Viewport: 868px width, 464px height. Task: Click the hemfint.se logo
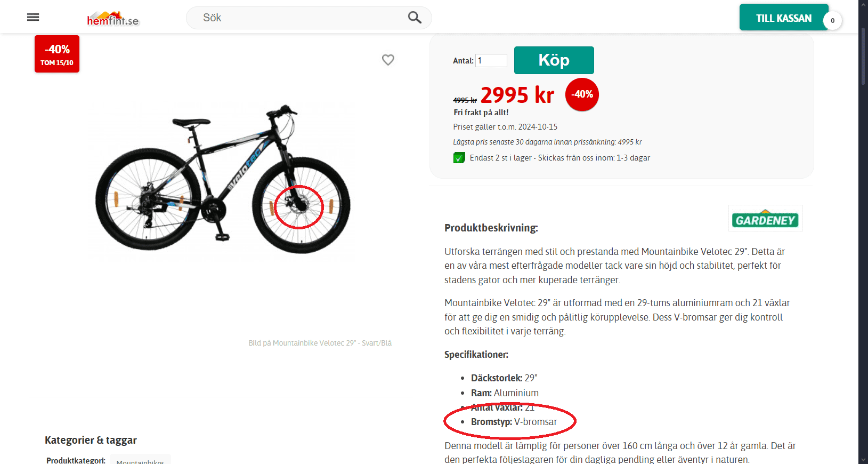click(x=112, y=19)
